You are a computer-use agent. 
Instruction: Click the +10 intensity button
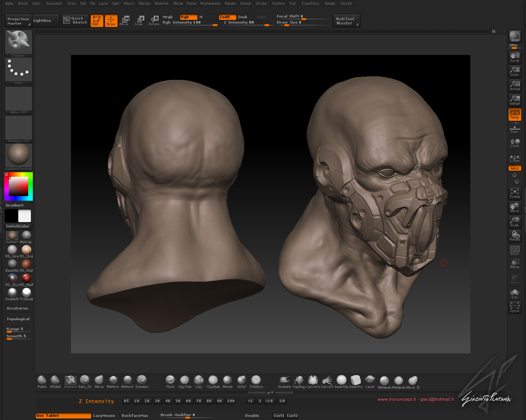[x=269, y=401]
